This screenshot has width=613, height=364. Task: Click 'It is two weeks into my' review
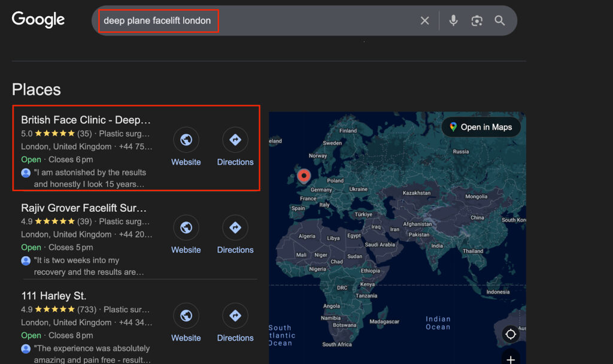pyautogui.click(x=89, y=266)
